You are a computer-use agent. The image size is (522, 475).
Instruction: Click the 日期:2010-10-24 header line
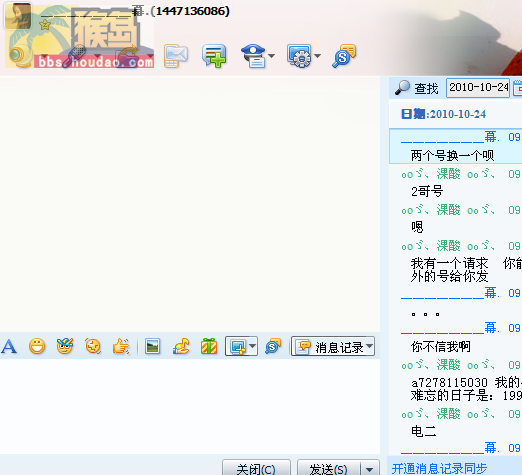pos(443,114)
